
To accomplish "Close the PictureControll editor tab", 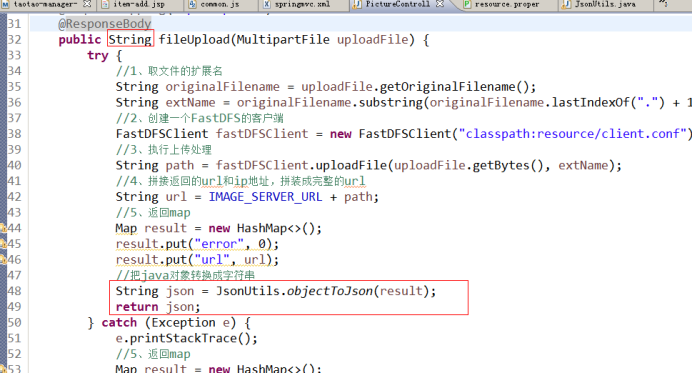I will pyautogui.click(x=440, y=4).
